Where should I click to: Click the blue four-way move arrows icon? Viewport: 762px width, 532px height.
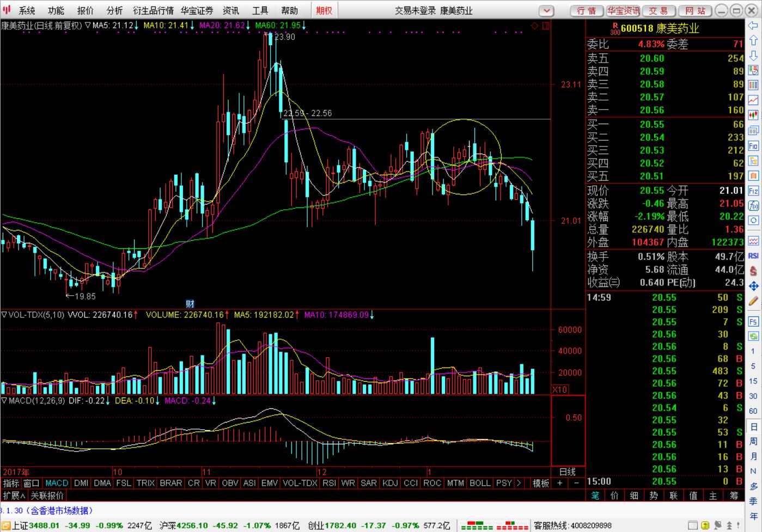click(753, 286)
